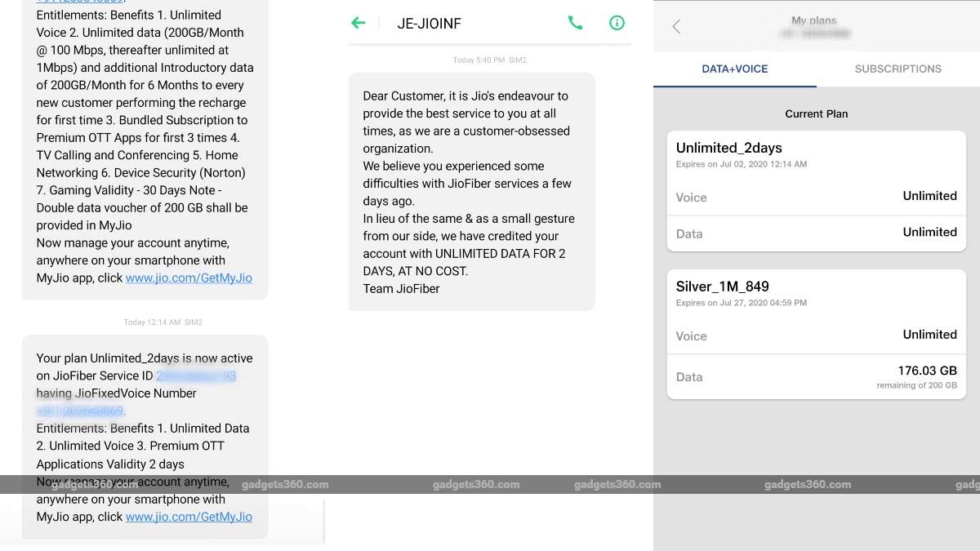The height and width of the screenshot is (551, 980).
Task: Open conversation details with the info icon
Action: [x=617, y=23]
